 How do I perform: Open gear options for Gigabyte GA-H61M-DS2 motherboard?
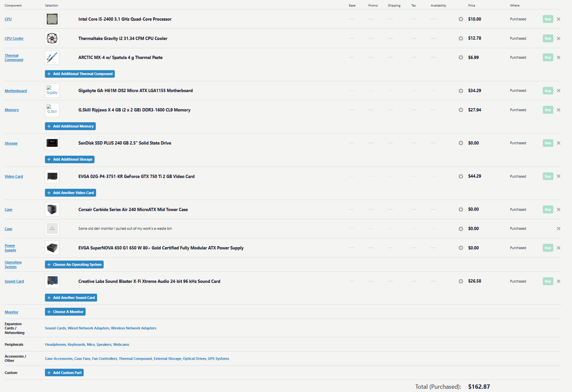point(461,91)
